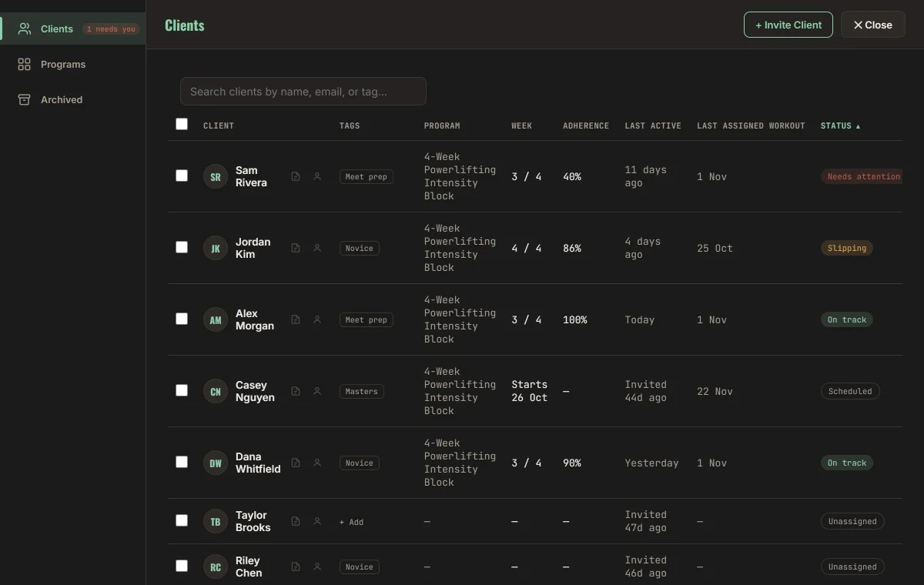Image resolution: width=924 pixels, height=585 pixels.
Task: Open Dana Whitfield's client name
Action: point(258,463)
